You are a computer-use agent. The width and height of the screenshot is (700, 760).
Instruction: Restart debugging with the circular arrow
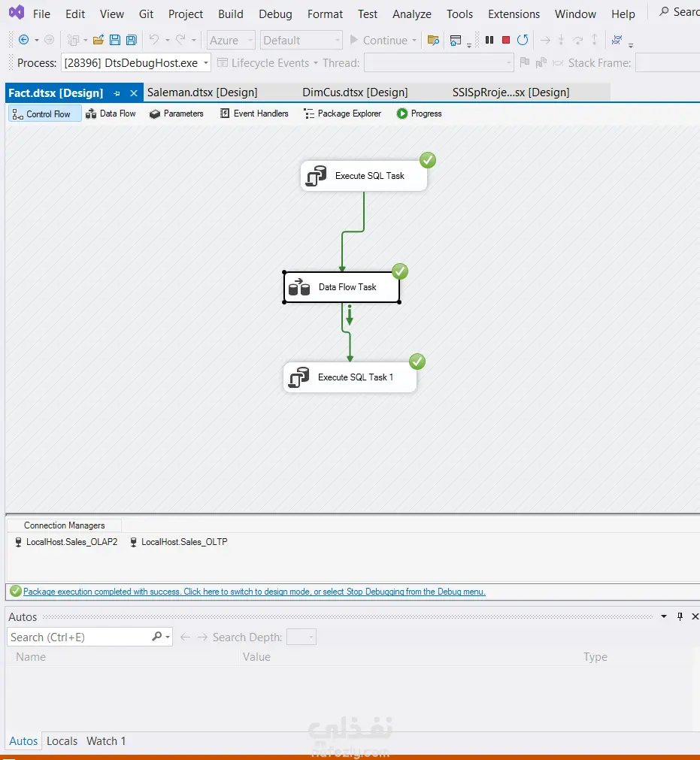523,40
